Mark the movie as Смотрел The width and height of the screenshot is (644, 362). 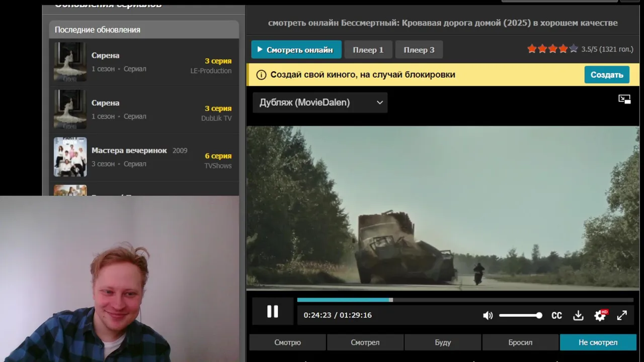tap(365, 342)
